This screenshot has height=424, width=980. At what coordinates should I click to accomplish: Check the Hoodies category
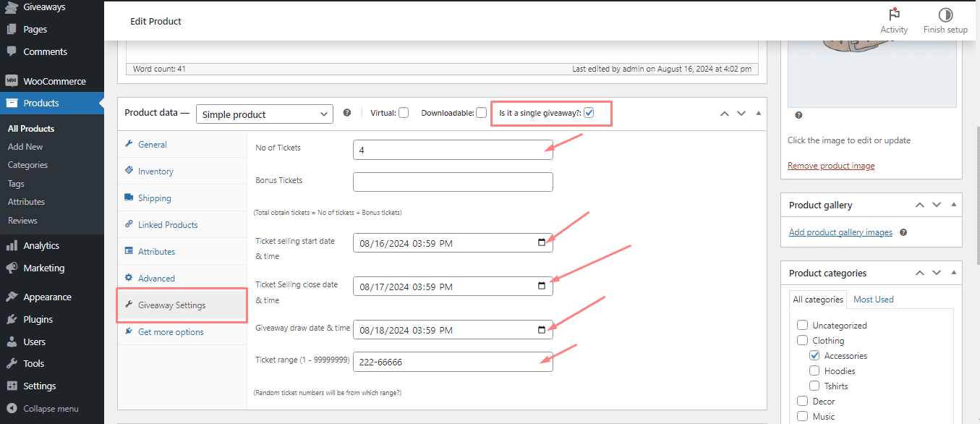814,371
